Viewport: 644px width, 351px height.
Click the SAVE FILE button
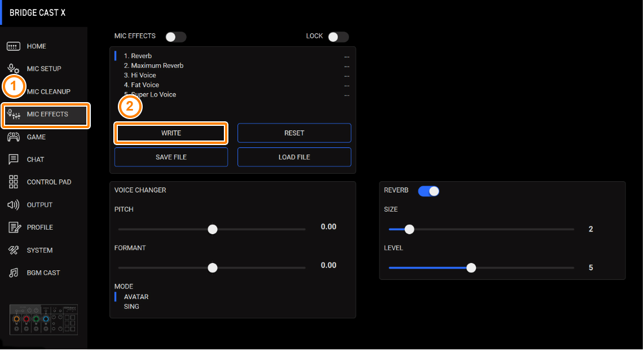171,157
